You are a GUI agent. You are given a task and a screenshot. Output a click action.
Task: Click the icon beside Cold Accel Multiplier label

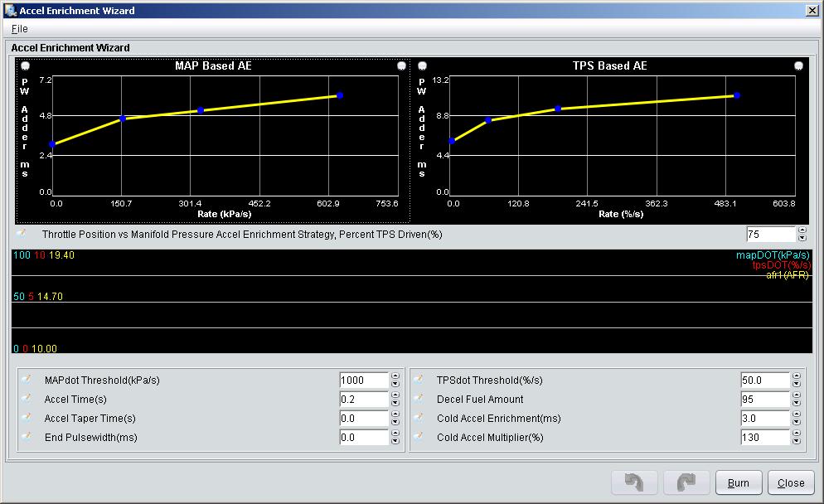[419, 437]
